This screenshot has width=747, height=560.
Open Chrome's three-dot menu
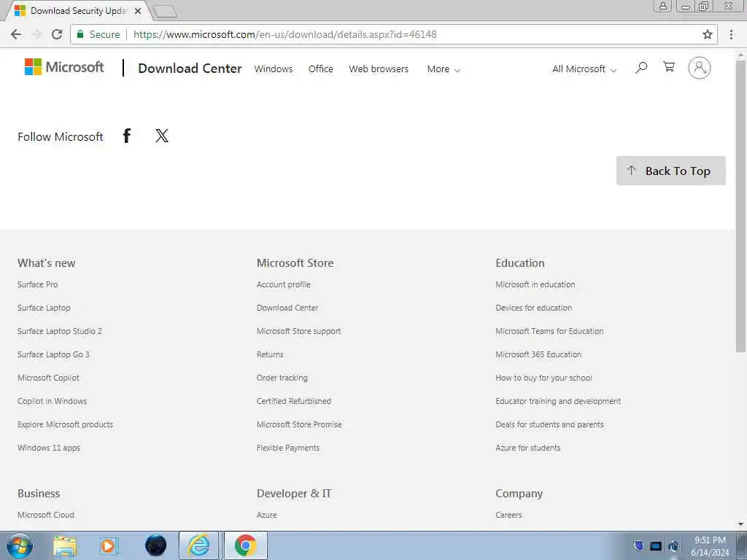click(731, 34)
